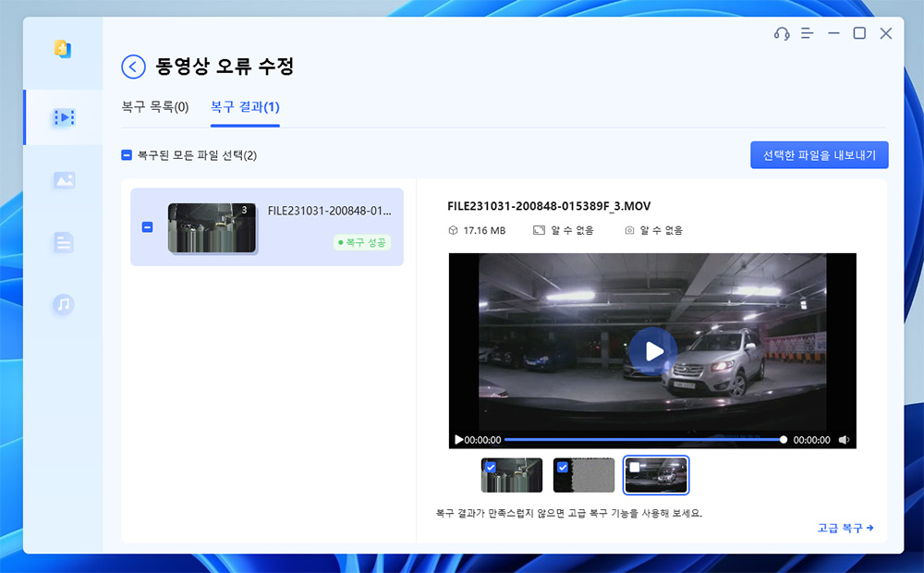The width and height of the screenshot is (924, 573).
Task: Open the headset support icon
Action: tap(782, 33)
